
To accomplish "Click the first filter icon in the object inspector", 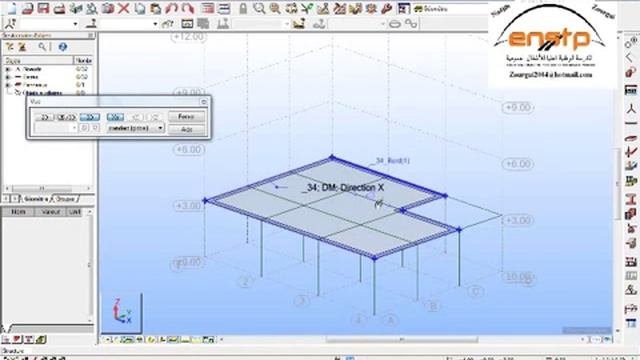I will tap(9, 47).
